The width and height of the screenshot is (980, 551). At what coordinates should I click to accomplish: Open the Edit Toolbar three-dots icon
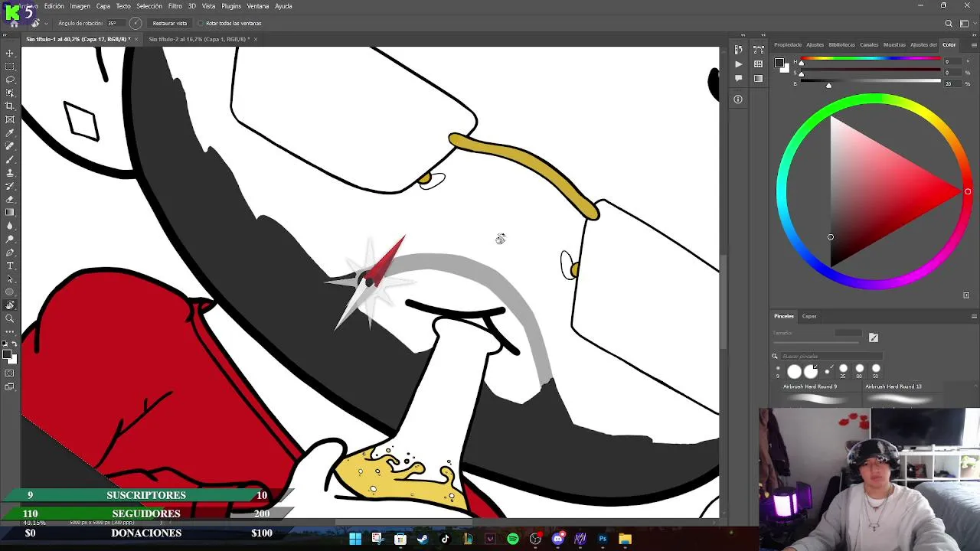(10, 331)
